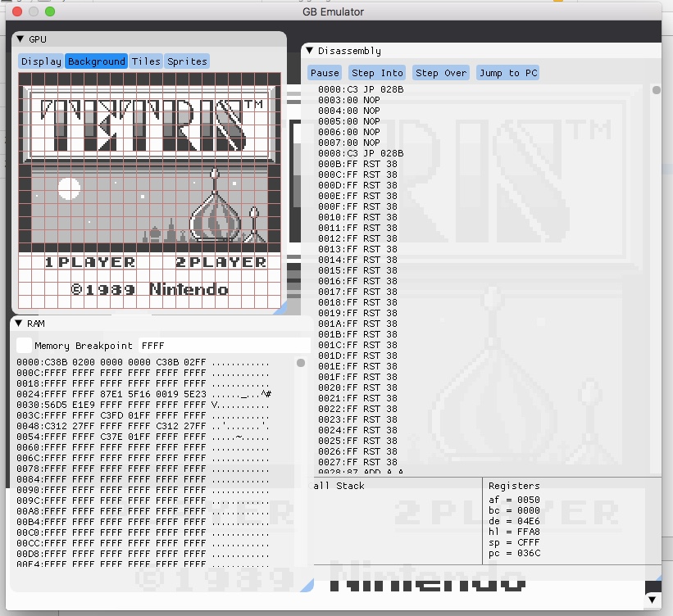Select disassembly line 0000:C3 JP 028B
The height and width of the screenshot is (616, 673).
[361, 89]
